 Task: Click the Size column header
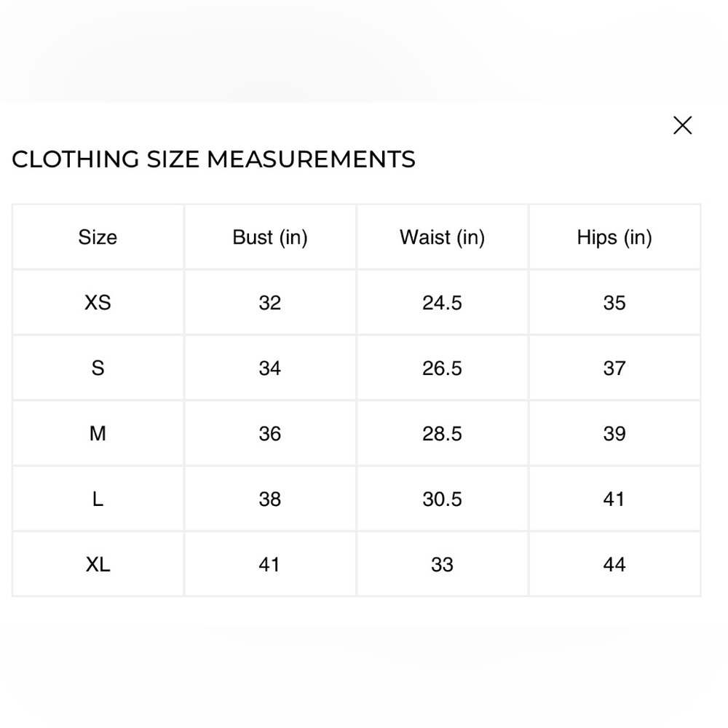98,237
